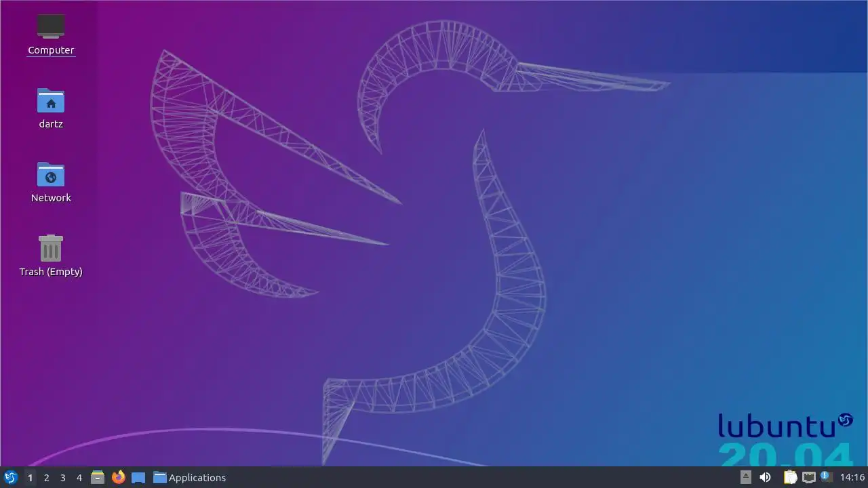
Task: Launch Firefox from the taskbar
Action: click(x=118, y=477)
